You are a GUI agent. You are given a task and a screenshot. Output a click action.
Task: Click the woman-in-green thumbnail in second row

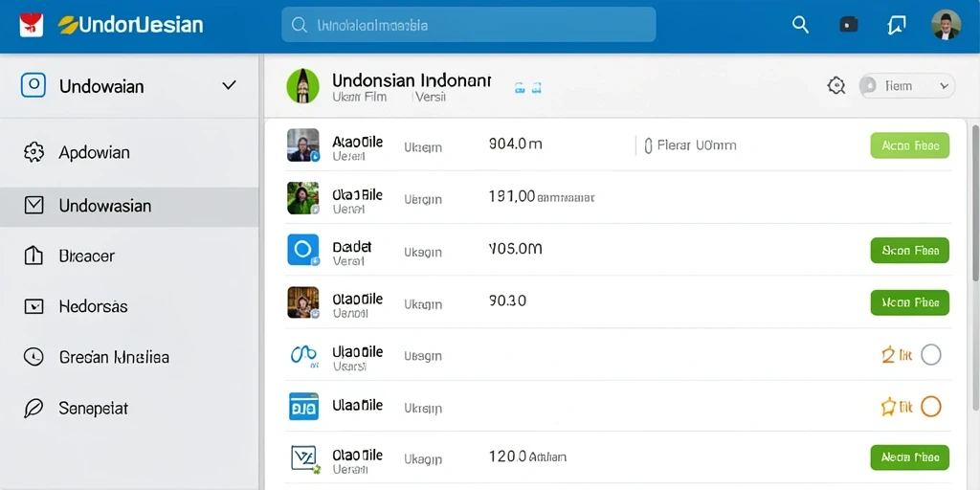point(303,198)
